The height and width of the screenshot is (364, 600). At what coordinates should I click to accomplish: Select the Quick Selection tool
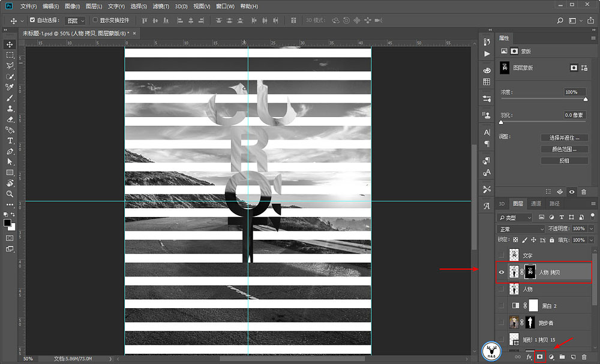point(10,77)
